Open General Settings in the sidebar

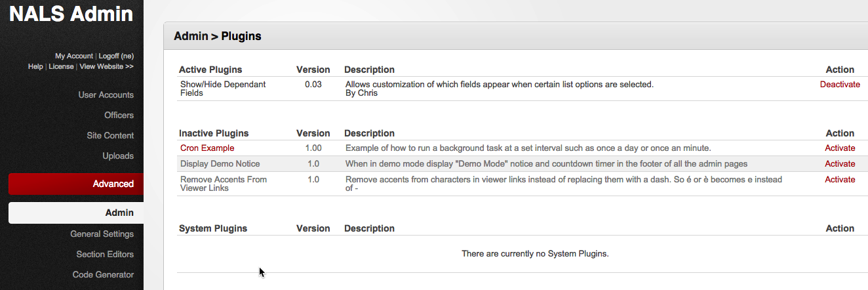(102, 234)
